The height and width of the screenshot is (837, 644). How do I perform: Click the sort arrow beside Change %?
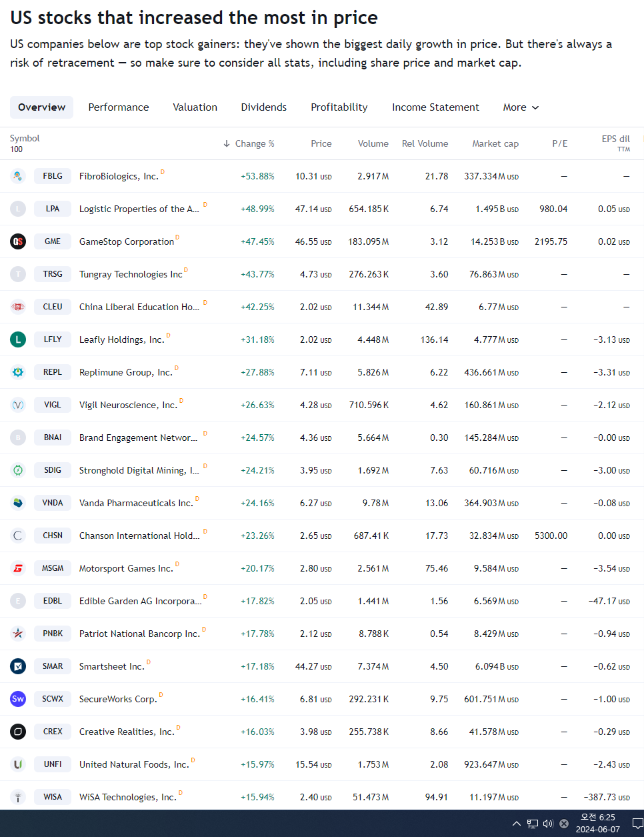point(227,143)
